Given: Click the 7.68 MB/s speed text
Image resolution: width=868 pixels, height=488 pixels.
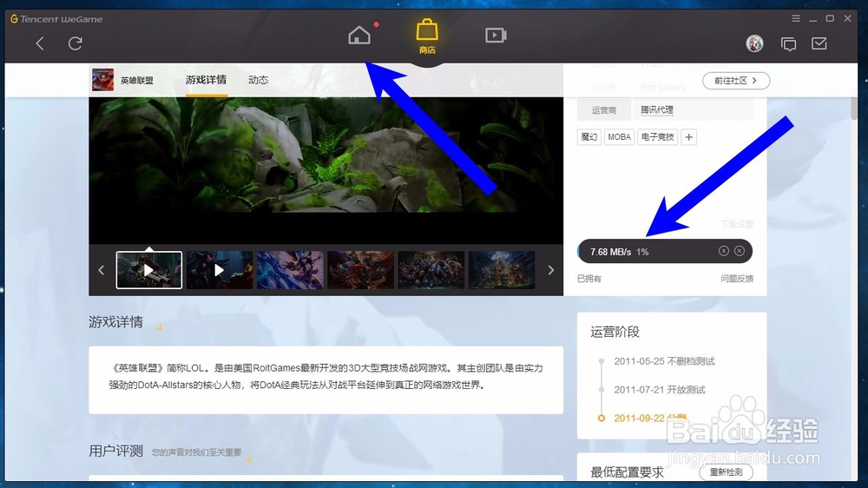Looking at the screenshot, I should (610, 252).
